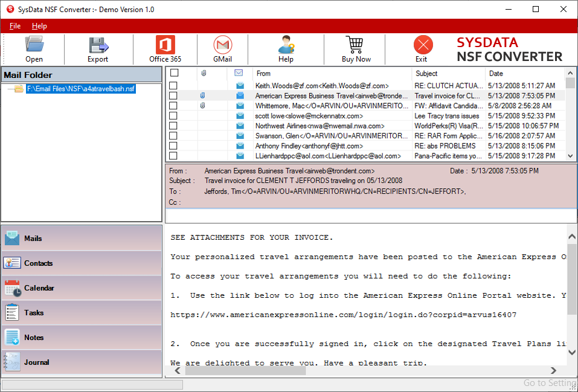
Task: Check the Whittemore, Mac email checkbox
Action: click(173, 106)
